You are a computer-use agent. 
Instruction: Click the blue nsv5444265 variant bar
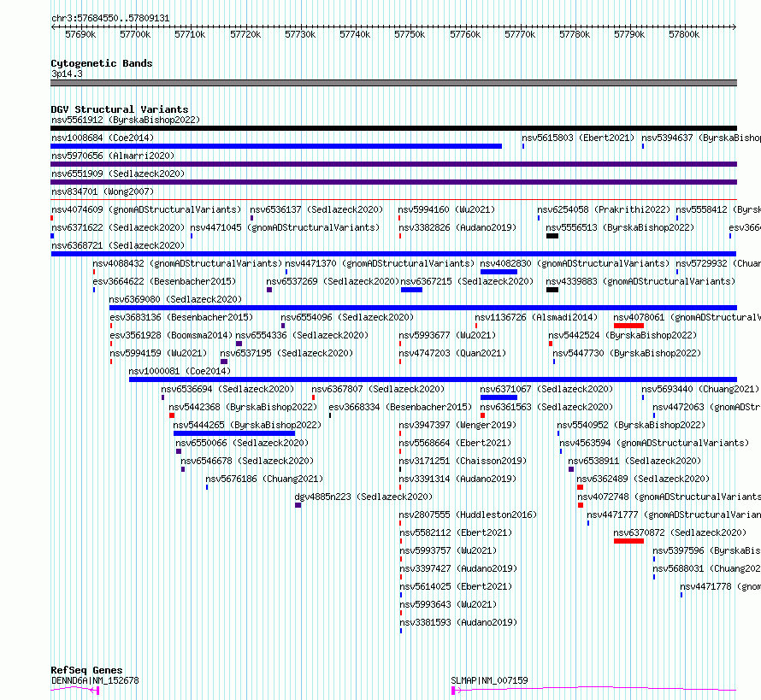tap(234, 433)
